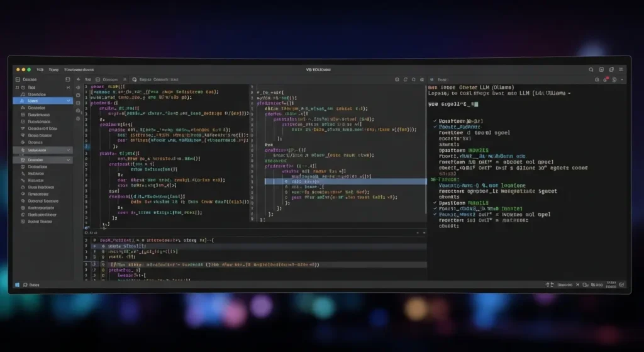
Task: Open the first menu item beside the traffic lights
Action: click(40, 69)
